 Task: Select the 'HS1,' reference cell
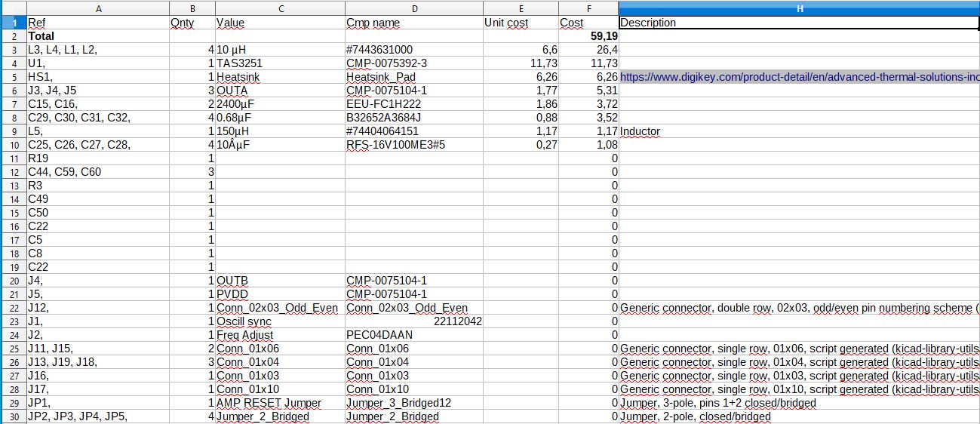[x=98, y=77]
